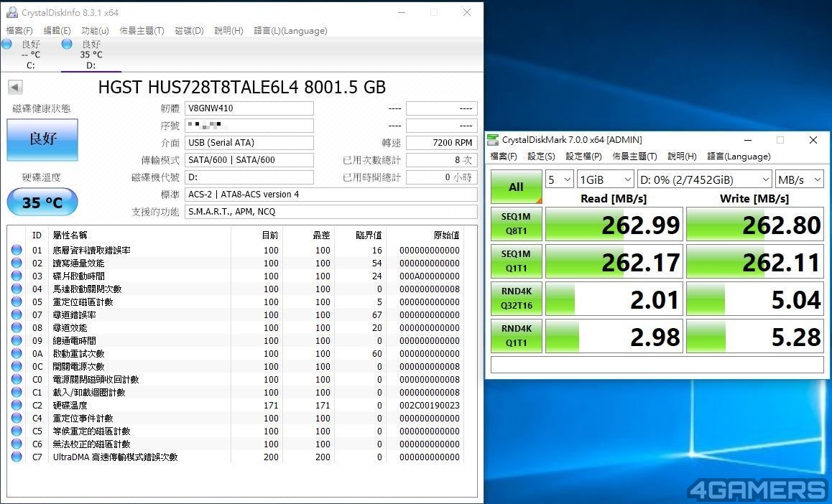Image resolution: width=832 pixels, height=504 pixels.
Task: Click RND4K Q32T16 write result 5.04
Action: coord(755,299)
